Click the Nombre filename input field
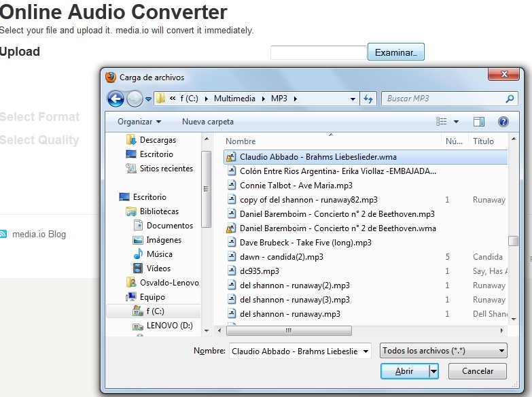The image size is (532, 397). point(295,351)
